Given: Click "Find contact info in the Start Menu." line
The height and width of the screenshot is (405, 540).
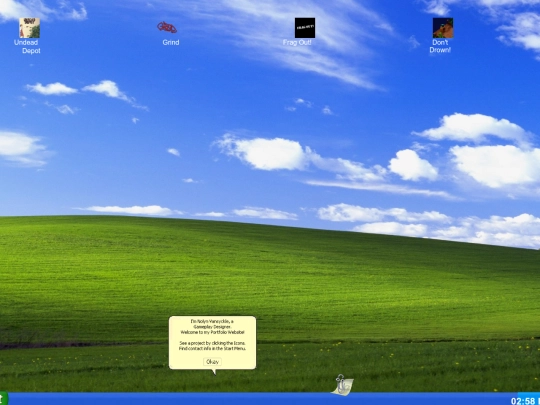Looking at the screenshot, I should tap(212, 349).
